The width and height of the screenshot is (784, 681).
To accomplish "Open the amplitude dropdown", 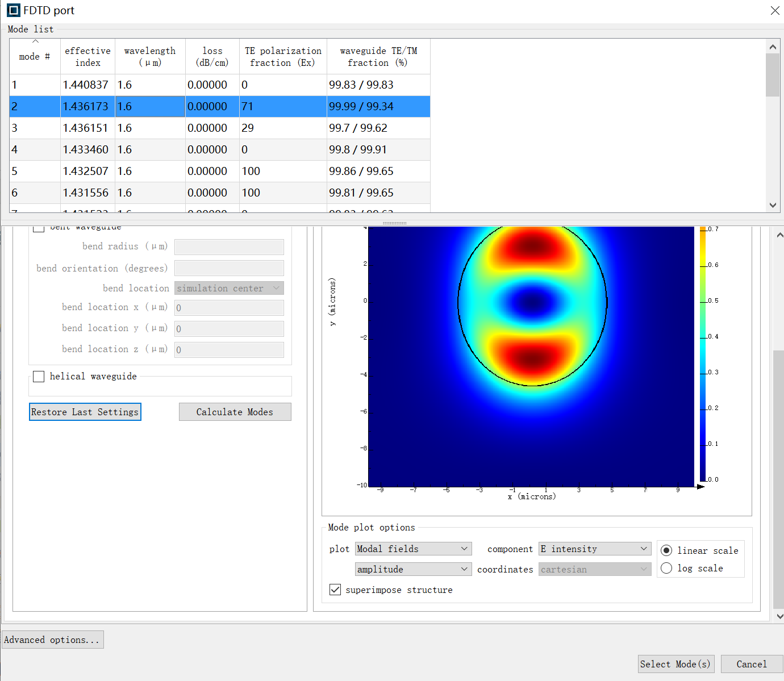I will point(413,569).
